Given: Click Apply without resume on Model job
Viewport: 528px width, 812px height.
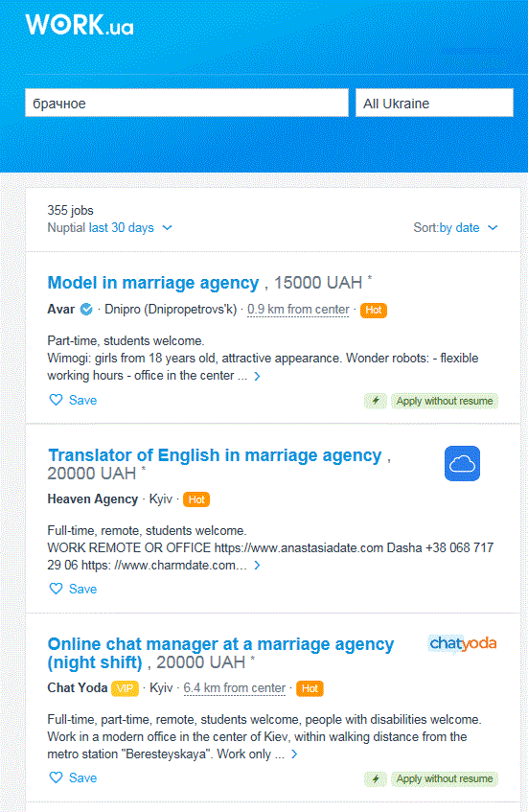Looking at the screenshot, I should point(445,401).
